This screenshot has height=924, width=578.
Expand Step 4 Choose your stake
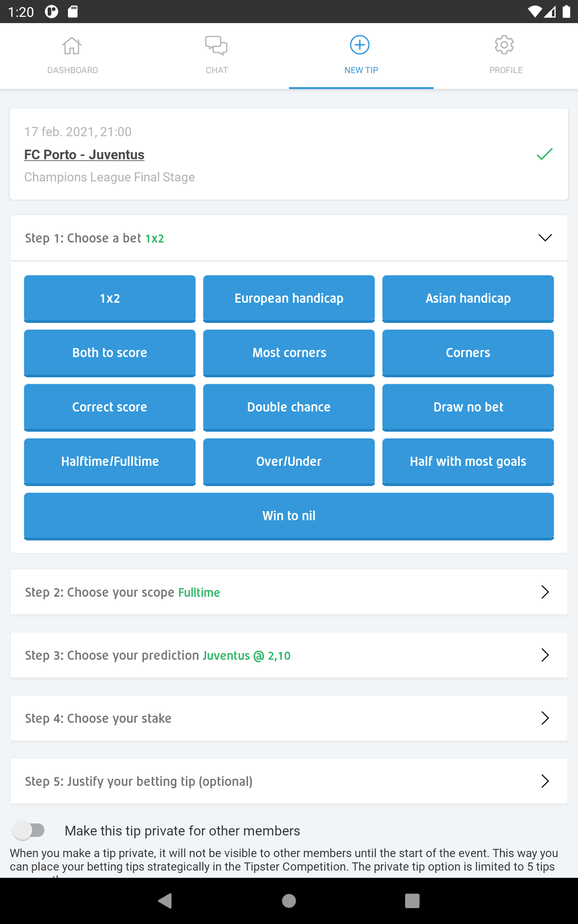tap(545, 718)
